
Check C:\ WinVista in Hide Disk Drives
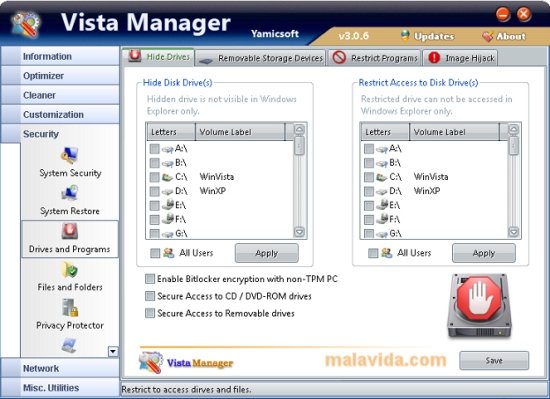[154, 177]
